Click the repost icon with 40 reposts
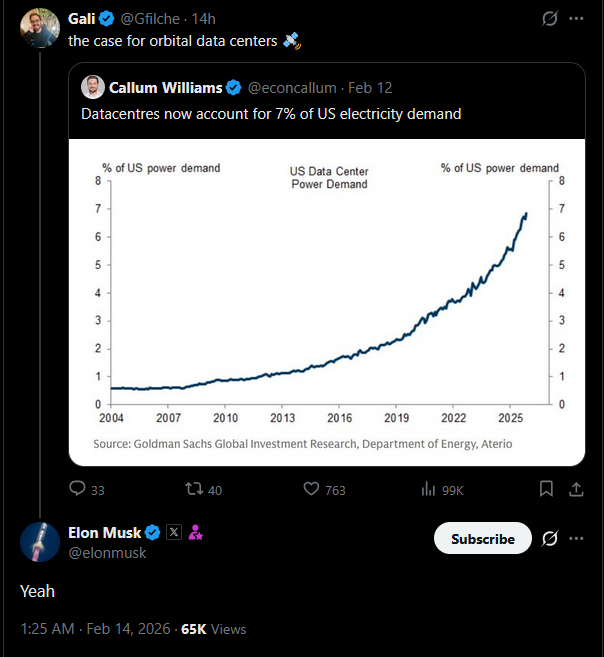The width and height of the screenshot is (604, 657). click(197, 489)
